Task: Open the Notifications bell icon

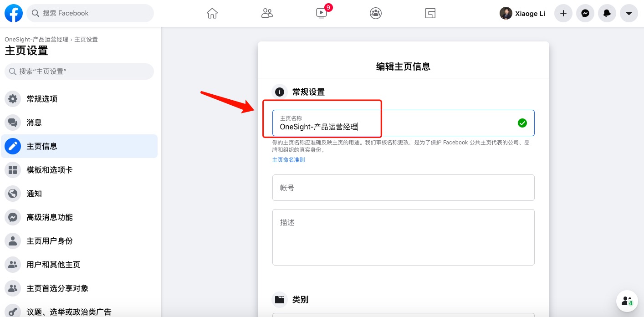Action: click(607, 13)
